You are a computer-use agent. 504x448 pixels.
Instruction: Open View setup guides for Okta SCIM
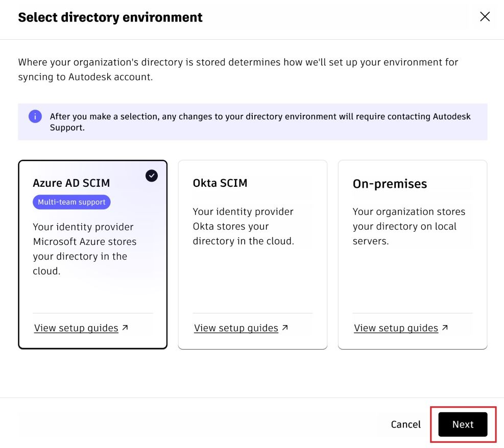236,328
